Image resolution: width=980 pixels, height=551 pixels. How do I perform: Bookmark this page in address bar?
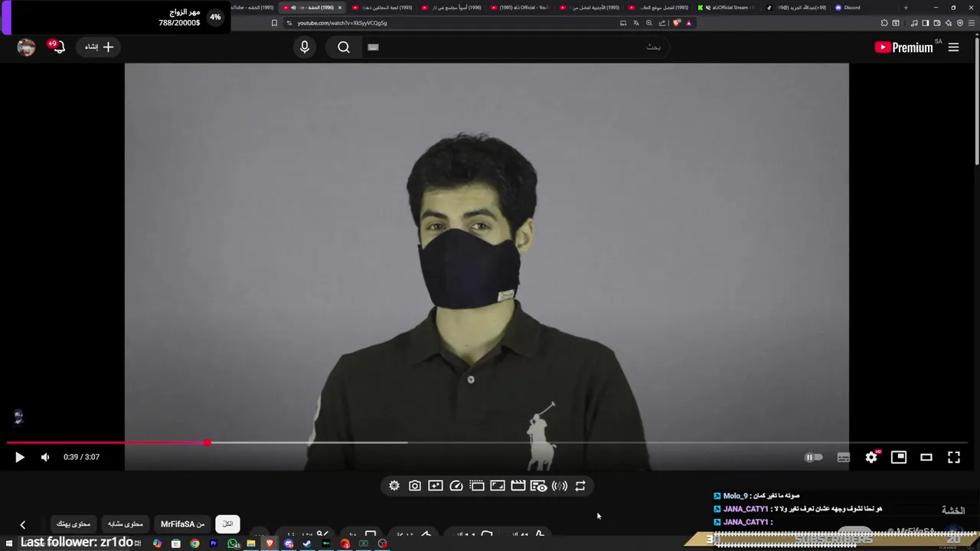[274, 23]
